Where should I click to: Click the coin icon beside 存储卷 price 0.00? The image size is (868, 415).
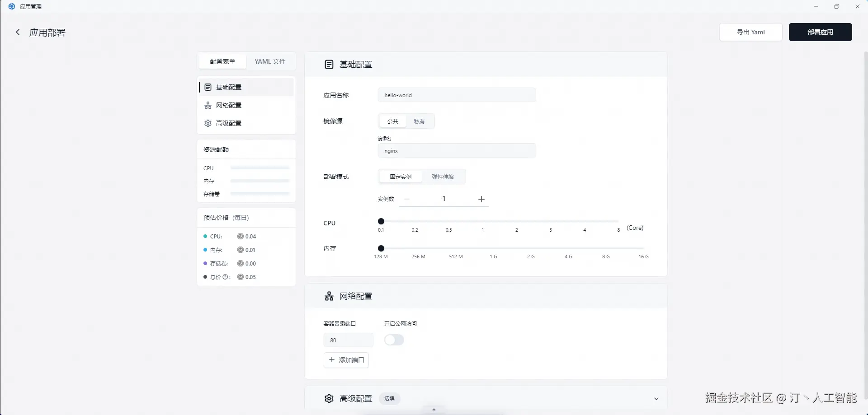click(x=241, y=263)
